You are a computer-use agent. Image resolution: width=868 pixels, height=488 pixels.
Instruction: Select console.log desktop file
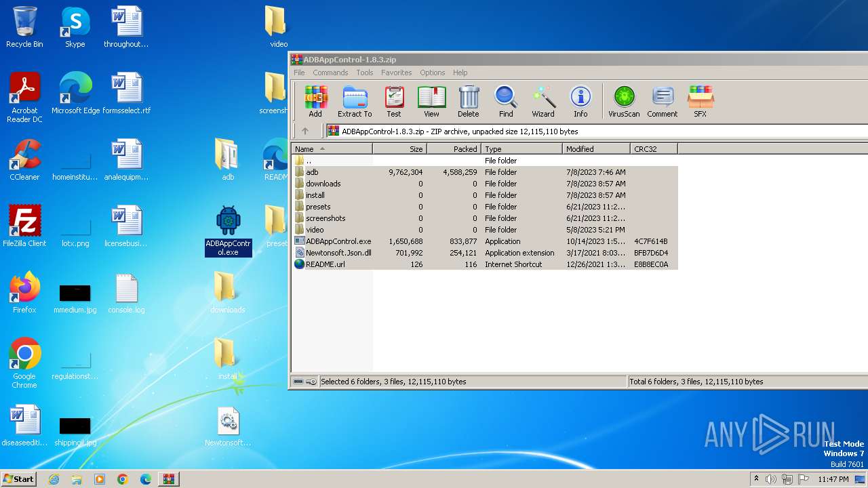click(127, 293)
